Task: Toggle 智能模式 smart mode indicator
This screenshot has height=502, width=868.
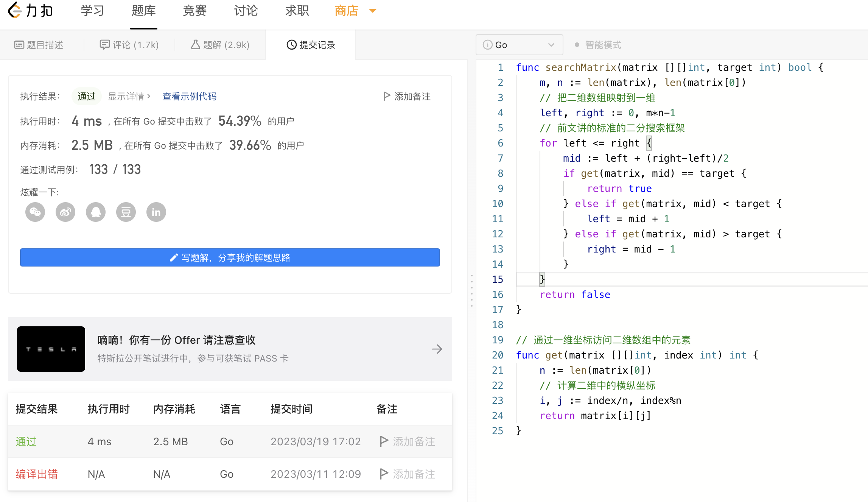Action: click(x=598, y=45)
